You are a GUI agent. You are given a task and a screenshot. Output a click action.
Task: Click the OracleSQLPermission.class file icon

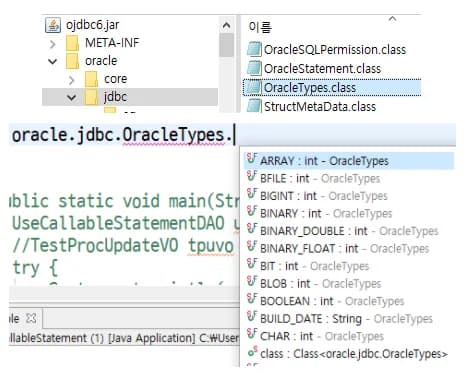point(254,49)
